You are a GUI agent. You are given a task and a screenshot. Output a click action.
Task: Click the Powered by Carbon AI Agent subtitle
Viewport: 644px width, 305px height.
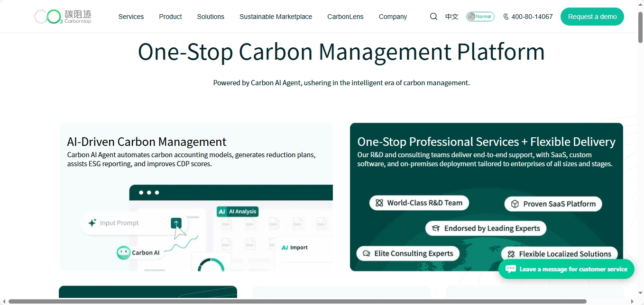pos(341,82)
